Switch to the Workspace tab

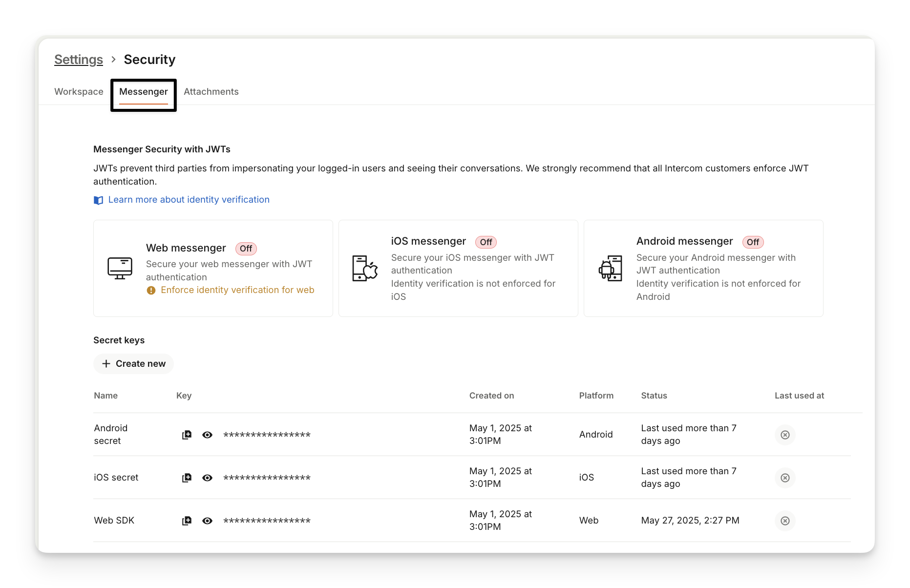click(x=79, y=92)
